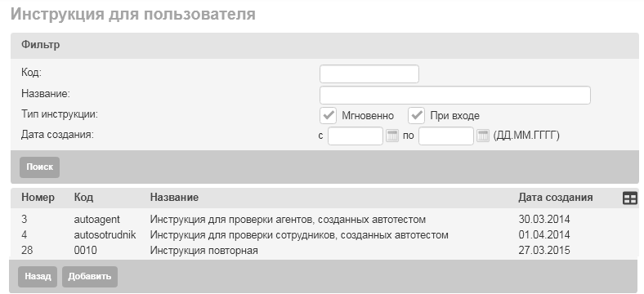644x294 pixels.
Task: Sort by the Номер column header
Action: point(38,198)
